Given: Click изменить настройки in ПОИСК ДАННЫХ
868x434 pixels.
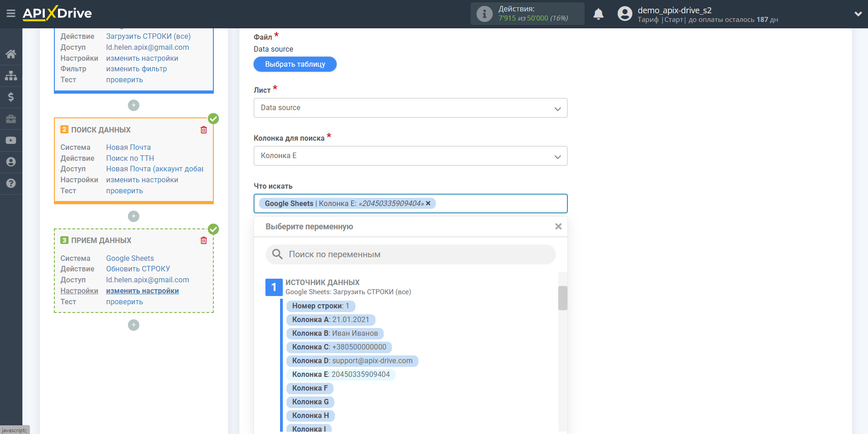Looking at the screenshot, I should (142, 180).
